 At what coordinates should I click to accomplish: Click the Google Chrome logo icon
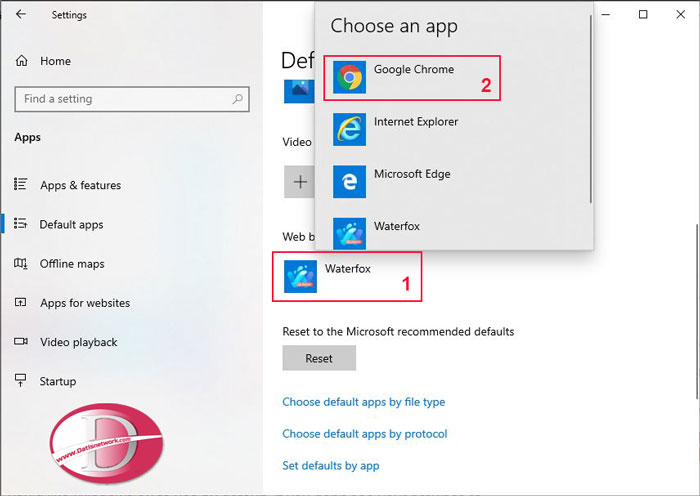(x=349, y=77)
